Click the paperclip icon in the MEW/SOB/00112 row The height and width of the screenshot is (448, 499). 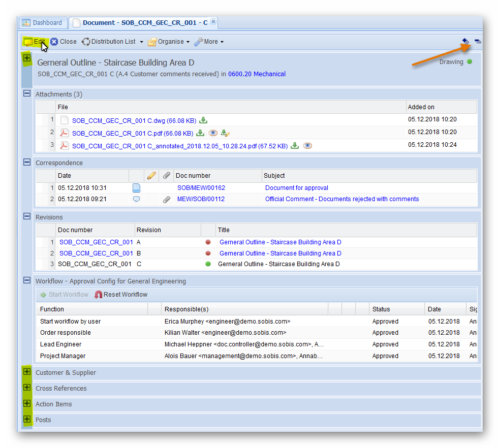coord(166,200)
